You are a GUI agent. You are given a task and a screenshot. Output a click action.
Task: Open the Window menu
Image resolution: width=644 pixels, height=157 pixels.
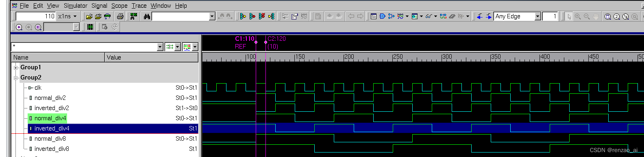161,6
